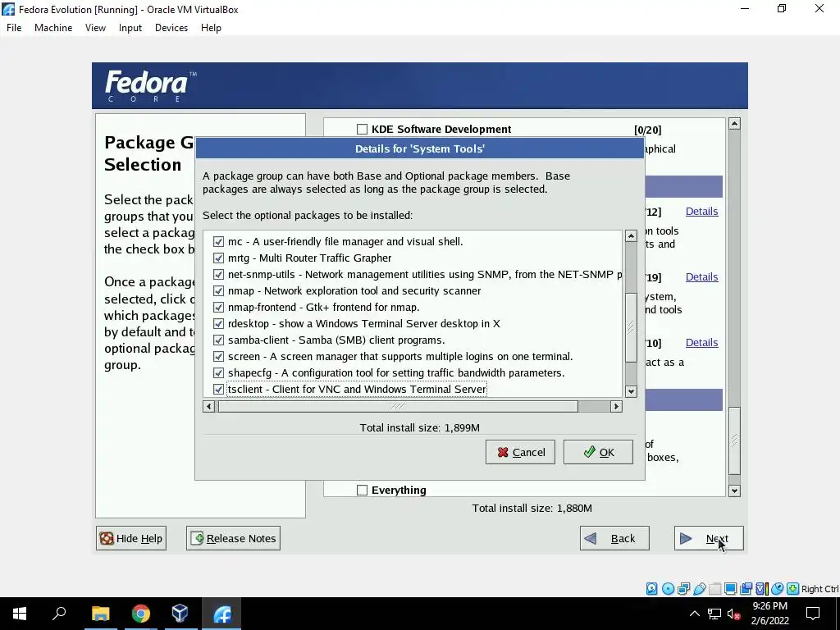Image resolution: width=840 pixels, height=630 pixels.
Task: Click the package list scroll-right arrow
Action: click(616, 407)
